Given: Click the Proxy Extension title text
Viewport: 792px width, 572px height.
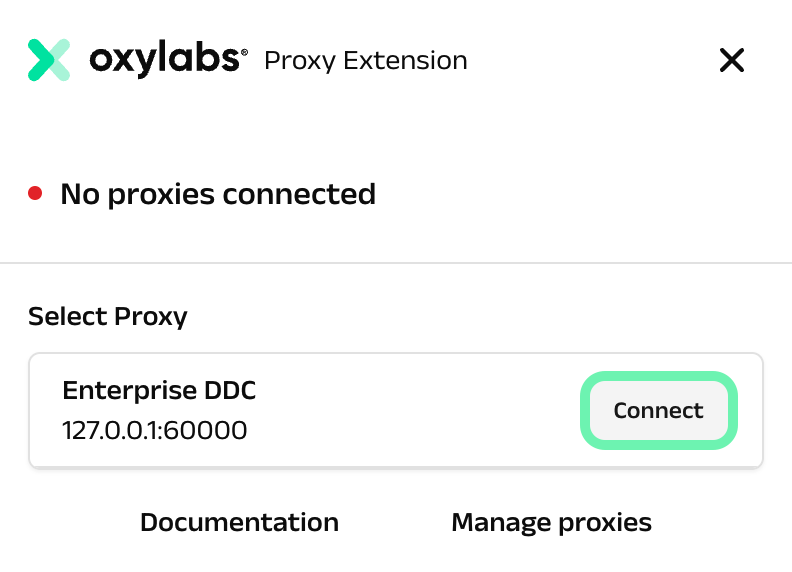Looking at the screenshot, I should click(365, 61).
